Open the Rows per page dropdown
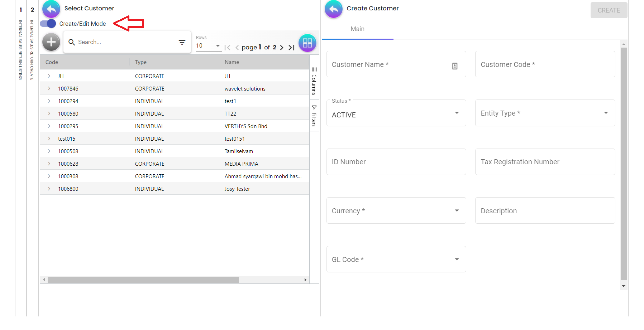Image resolution: width=644 pixels, height=330 pixels. [x=208, y=46]
